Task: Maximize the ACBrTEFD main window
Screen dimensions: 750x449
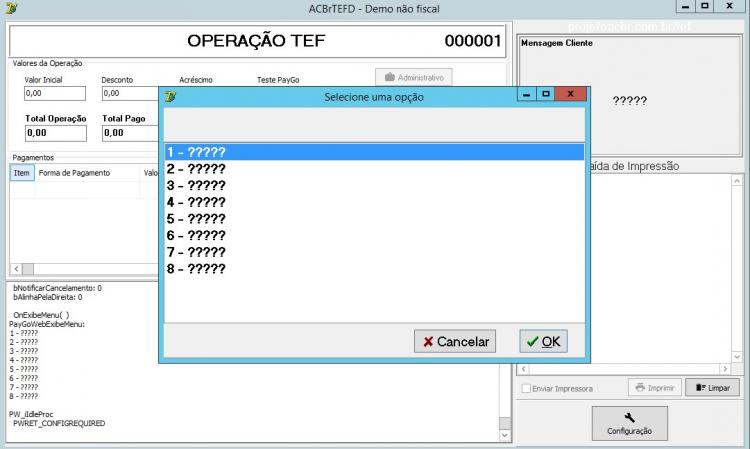Action: 705,6
